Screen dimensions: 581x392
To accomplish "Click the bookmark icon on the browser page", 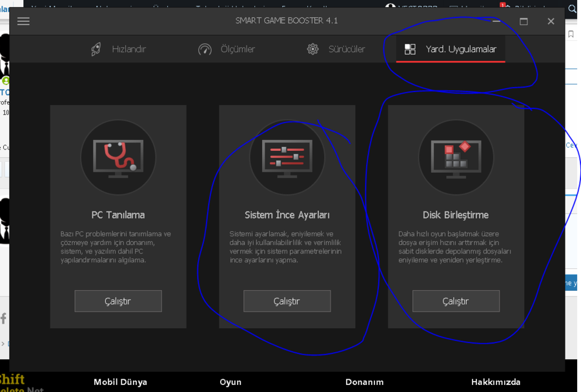I will point(571,34).
